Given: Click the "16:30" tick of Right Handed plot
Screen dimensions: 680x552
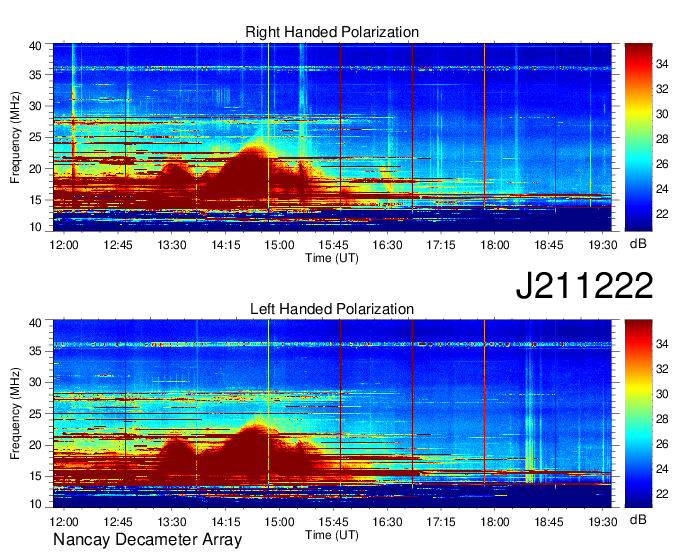Looking at the screenshot, I should point(387,245).
